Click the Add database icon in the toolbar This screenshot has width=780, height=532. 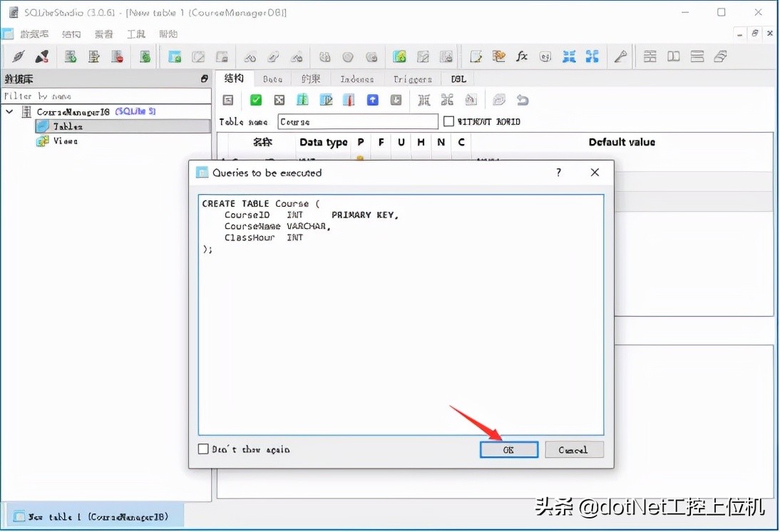pos(69,56)
